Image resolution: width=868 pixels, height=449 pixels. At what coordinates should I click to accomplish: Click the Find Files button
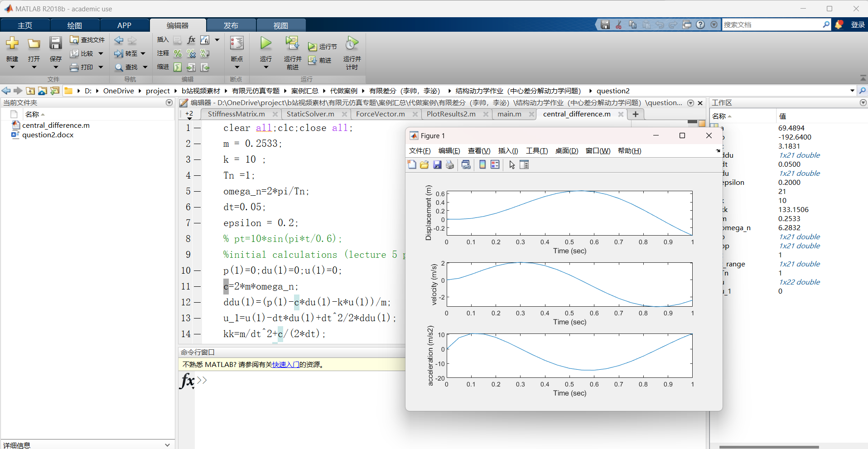click(x=87, y=40)
